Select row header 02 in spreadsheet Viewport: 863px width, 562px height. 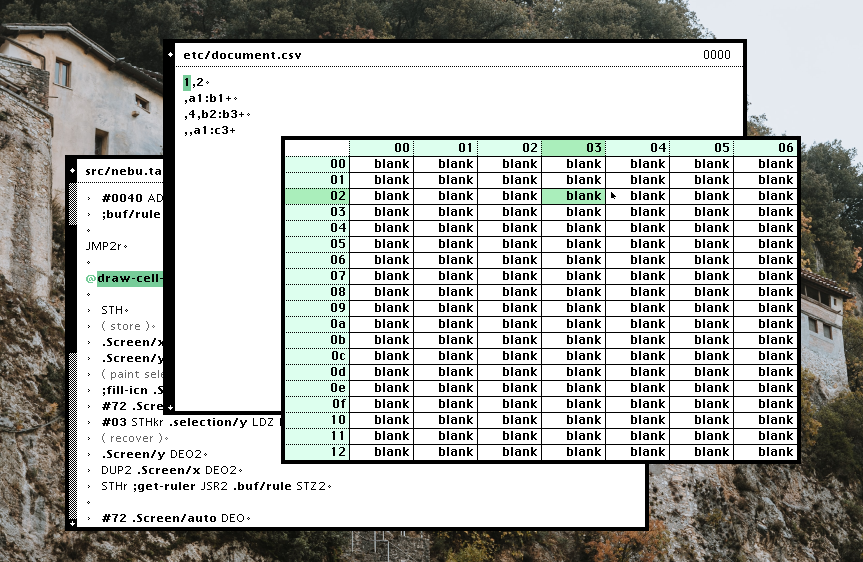point(317,196)
